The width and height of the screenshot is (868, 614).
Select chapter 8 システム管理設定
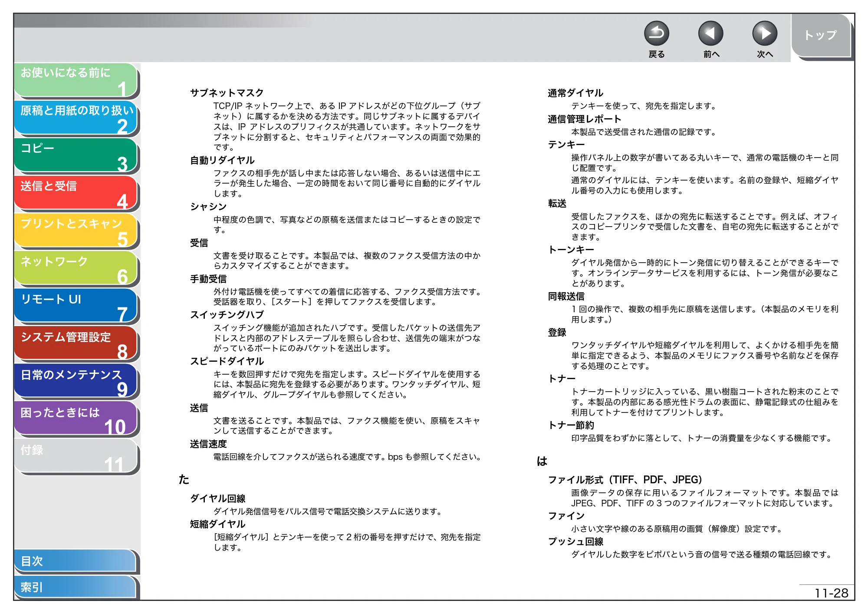(x=76, y=344)
